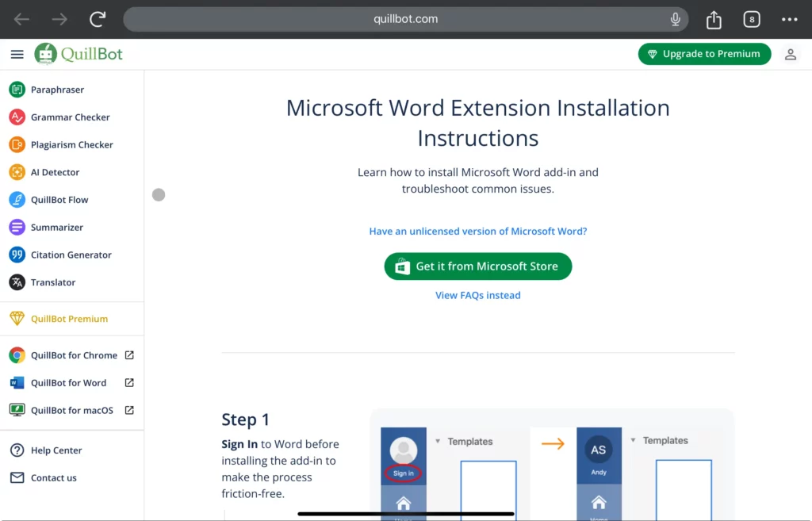Click the macOS monitor icon in sidebar
The width and height of the screenshot is (812, 521).
click(x=17, y=410)
